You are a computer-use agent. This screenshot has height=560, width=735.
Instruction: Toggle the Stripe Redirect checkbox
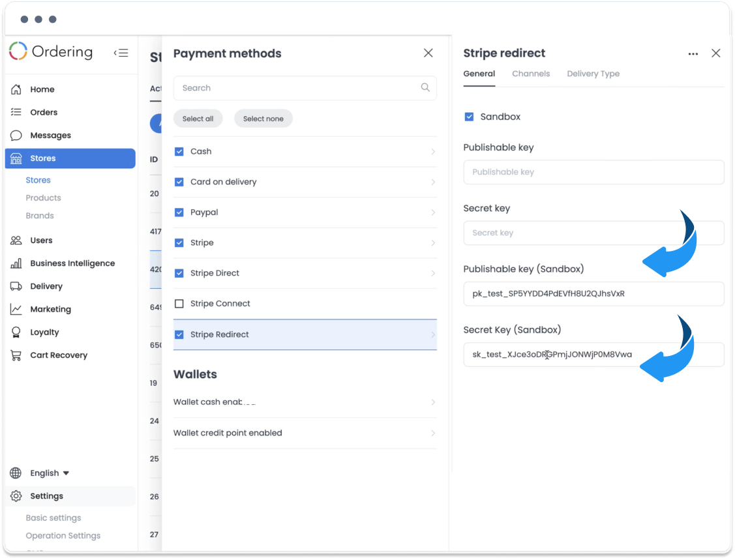(179, 334)
